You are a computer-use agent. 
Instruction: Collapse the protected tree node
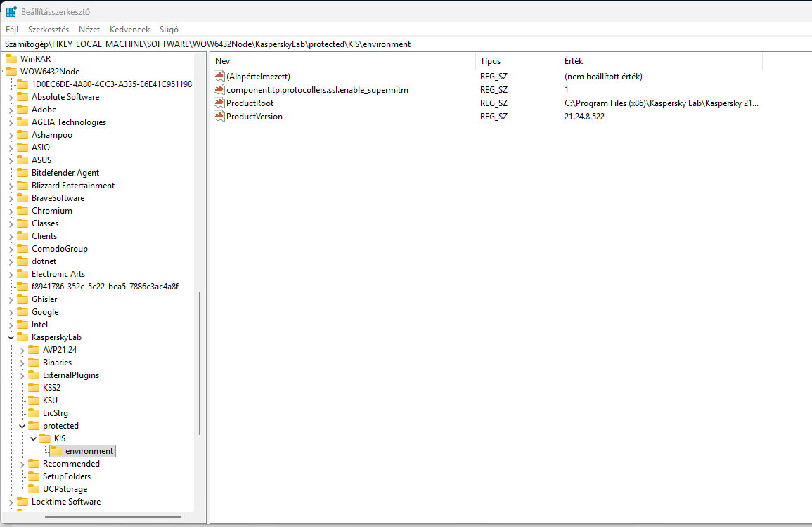[22, 426]
